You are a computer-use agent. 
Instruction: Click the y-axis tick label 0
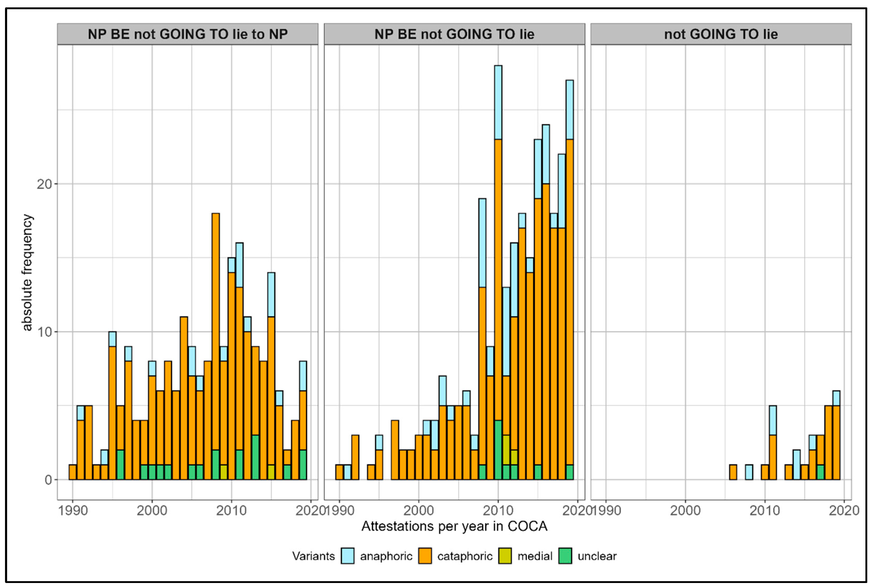pyautogui.click(x=48, y=480)
